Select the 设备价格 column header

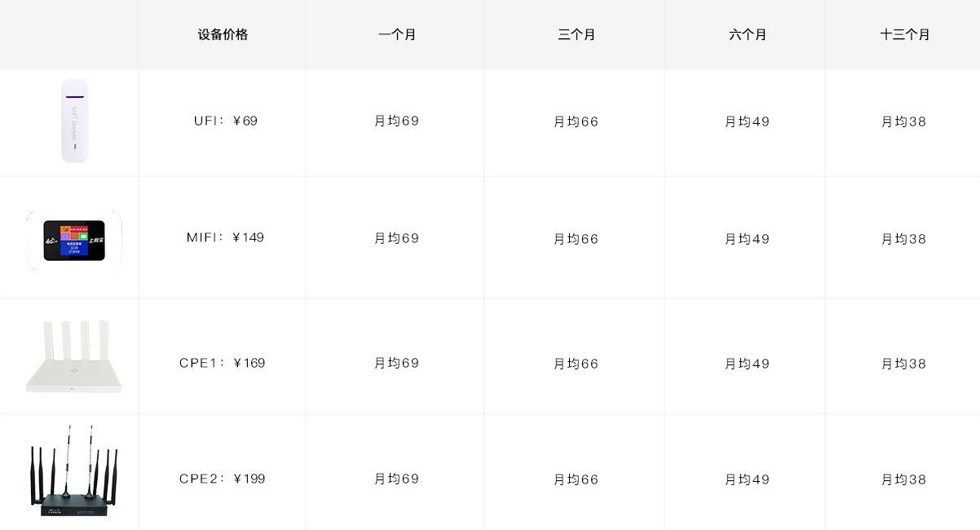coord(223,35)
